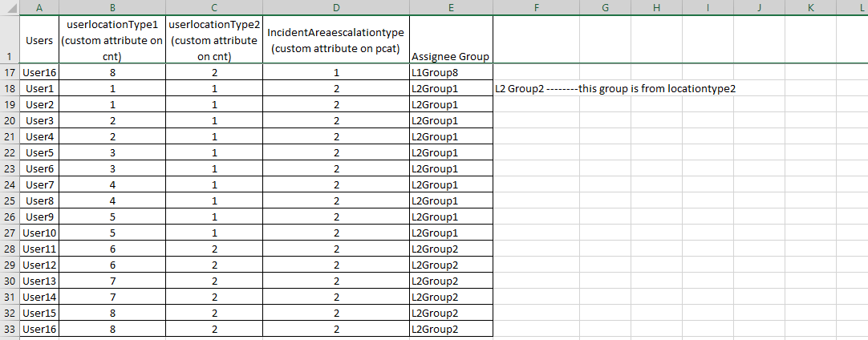Select the userlocationType2 header cell
This screenshot has height=340, width=868.
point(214,40)
